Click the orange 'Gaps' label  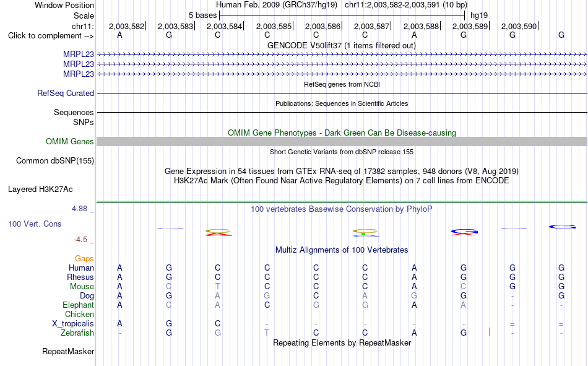pos(84,259)
